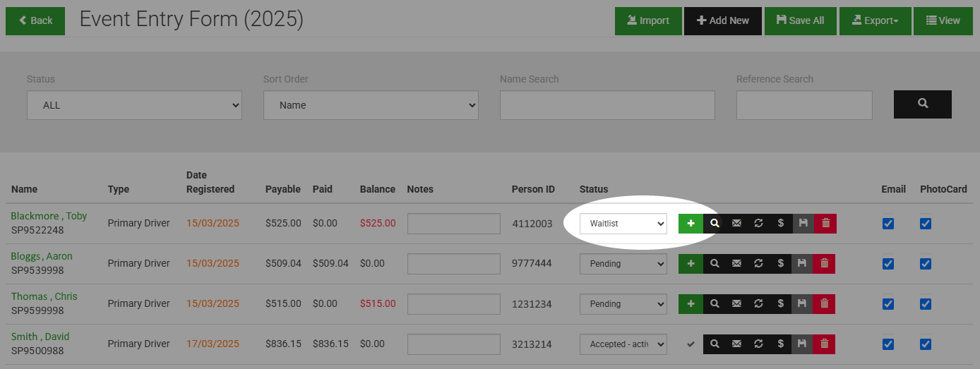Click the black search button beside Reference Search
Image resolution: width=980 pixels, height=369 pixels.
click(x=922, y=104)
